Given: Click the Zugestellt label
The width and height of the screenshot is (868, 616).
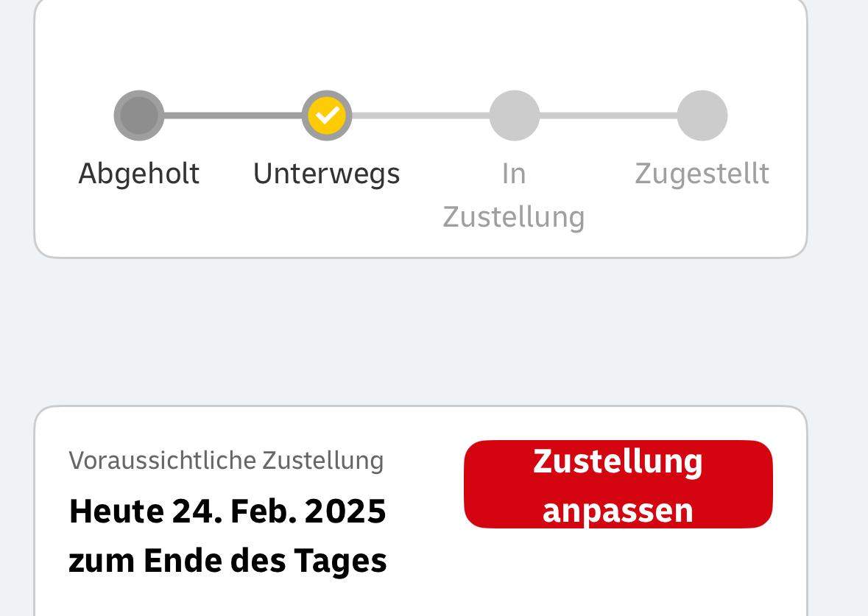Looking at the screenshot, I should pyautogui.click(x=702, y=173).
